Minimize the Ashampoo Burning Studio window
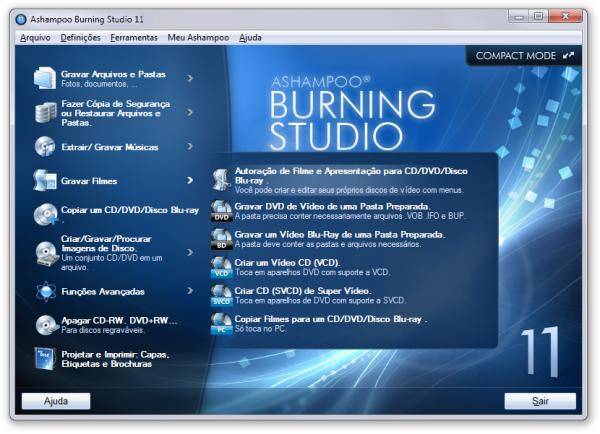 (519, 16)
